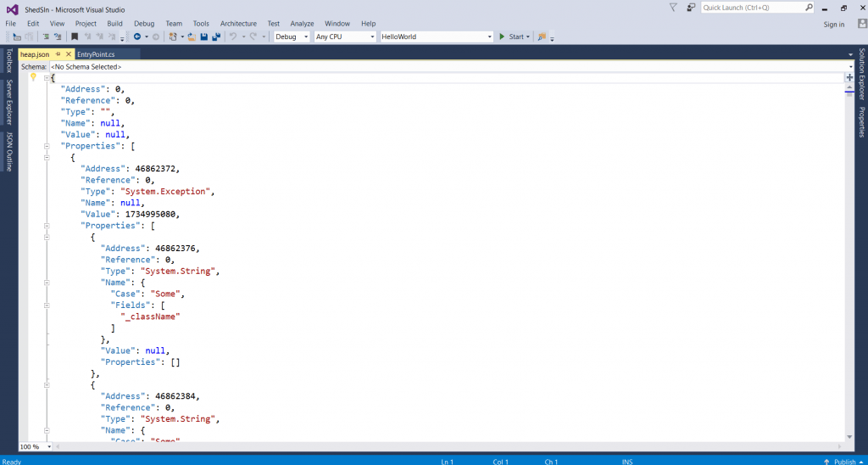The image size is (868, 465).
Task: Click the Open File folder icon
Action: pos(192,36)
